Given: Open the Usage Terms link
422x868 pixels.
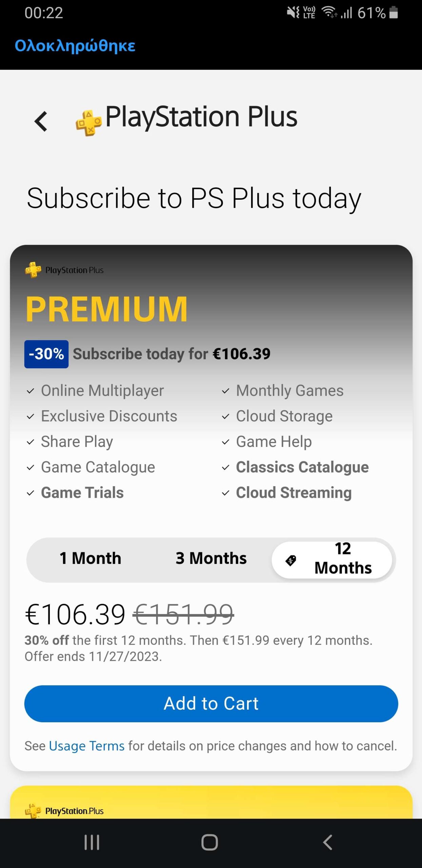Looking at the screenshot, I should 87,746.
